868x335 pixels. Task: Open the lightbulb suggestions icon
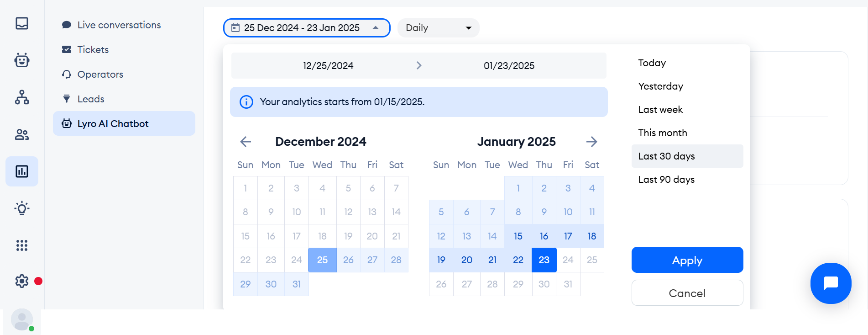[x=22, y=208]
